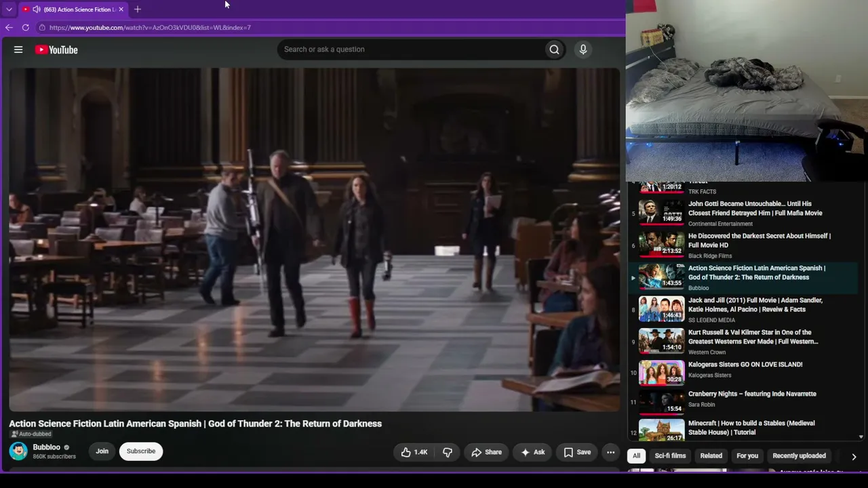Close the Action Science Fiction tab
This screenshot has width=868, height=488.
point(121,9)
